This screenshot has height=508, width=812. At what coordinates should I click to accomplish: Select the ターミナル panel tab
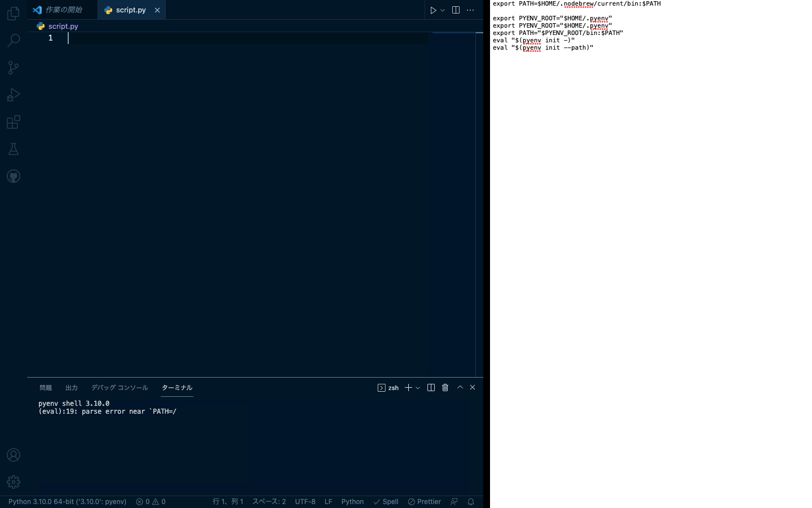(177, 388)
